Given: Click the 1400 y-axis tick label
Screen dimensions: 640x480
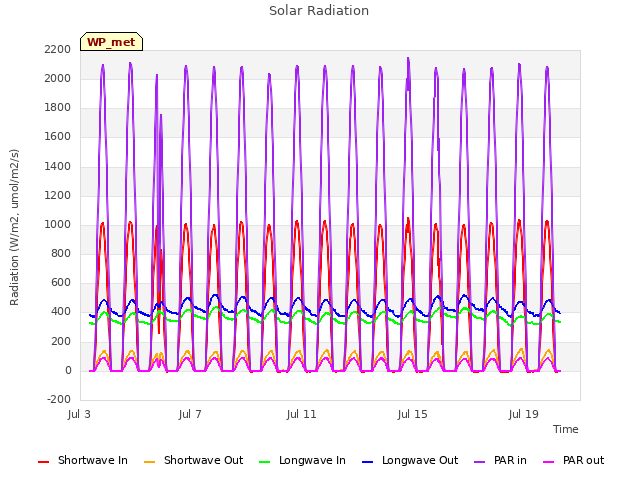Looking at the screenshot, I should point(58,167).
